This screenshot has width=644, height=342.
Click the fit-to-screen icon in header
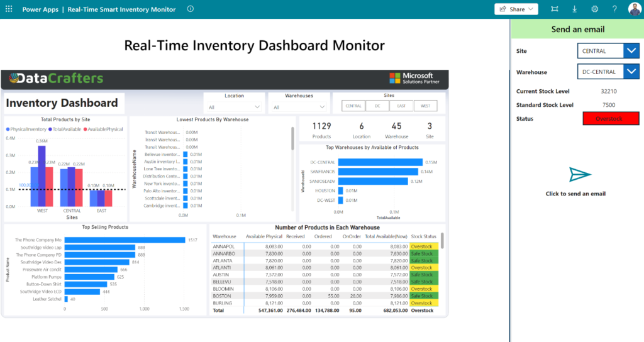(x=555, y=9)
